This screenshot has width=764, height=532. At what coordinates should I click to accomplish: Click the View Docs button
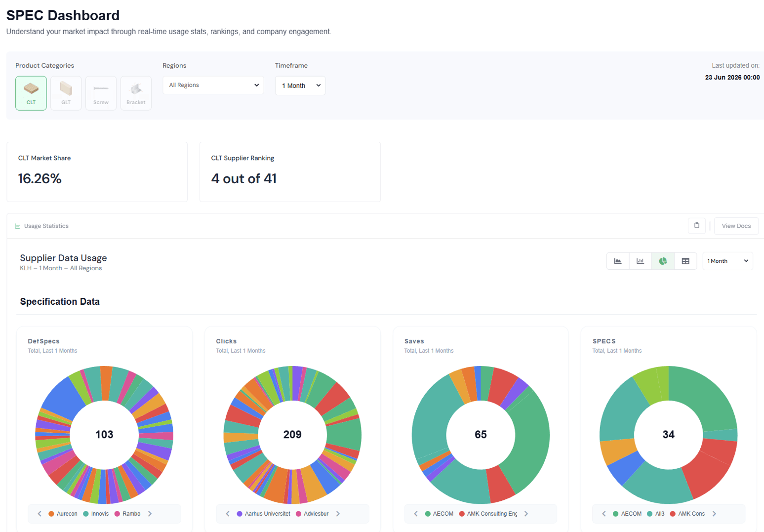click(736, 226)
